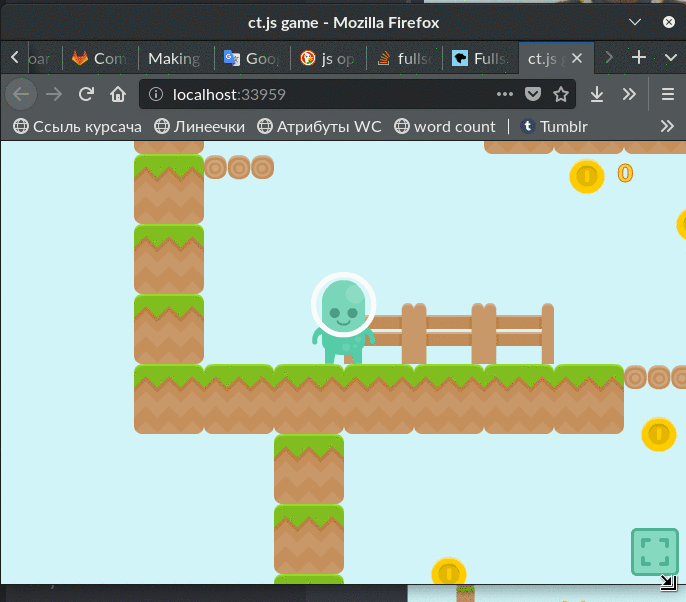Screen dimensions: 686x602
Task: Grab the window resize handle corner
Action: (668, 582)
